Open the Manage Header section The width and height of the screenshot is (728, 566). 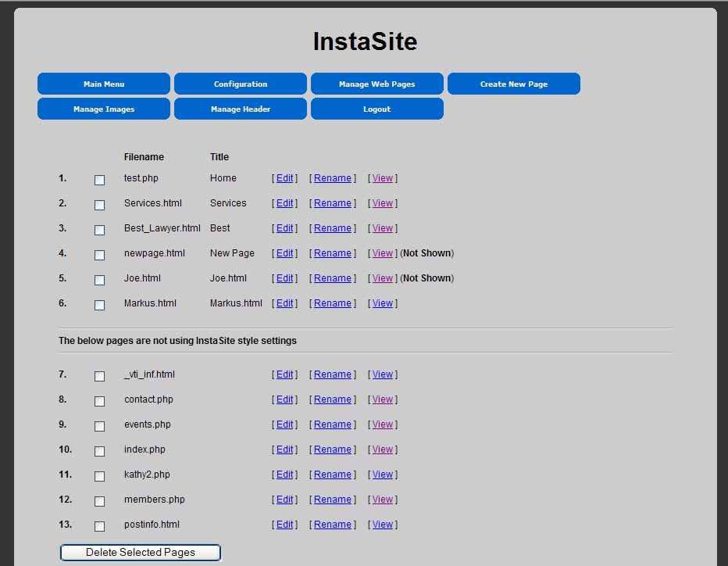point(240,109)
